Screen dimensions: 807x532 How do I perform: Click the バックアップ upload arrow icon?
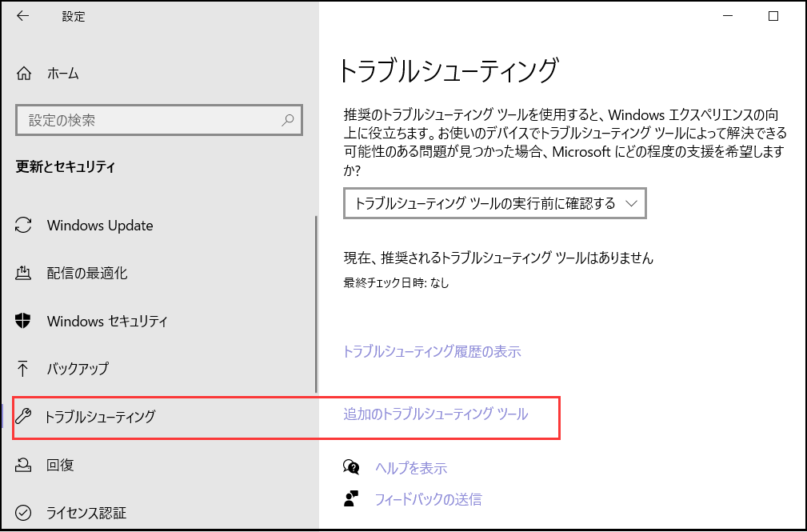point(24,369)
